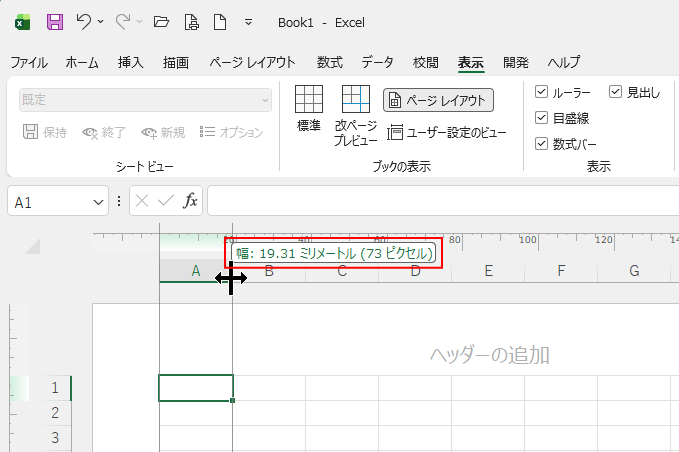Open a file using the folder icon
Viewport: 679px width, 452px height.
(161, 22)
